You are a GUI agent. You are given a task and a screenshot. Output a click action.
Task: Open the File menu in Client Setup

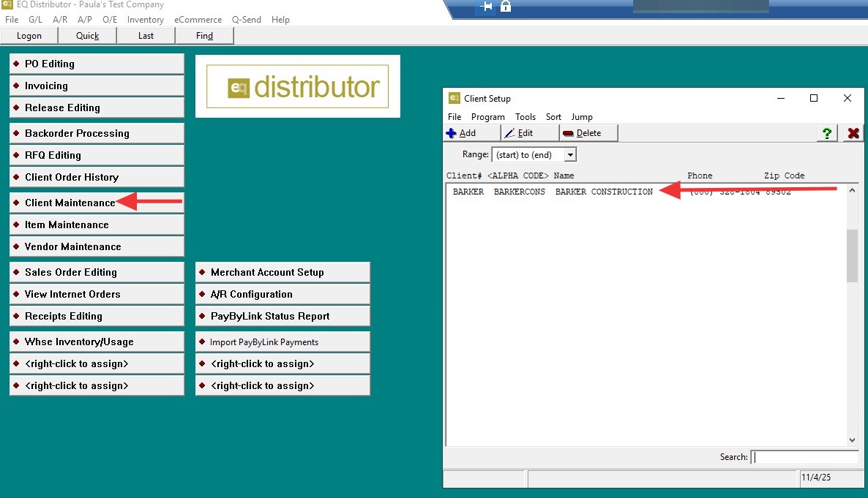(454, 117)
